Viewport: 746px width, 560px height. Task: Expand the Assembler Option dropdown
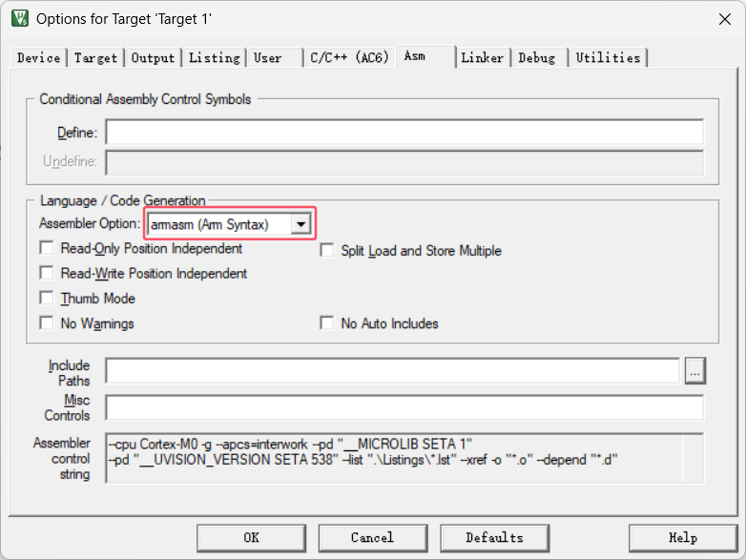pyautogui.click(x=301, y=224)
